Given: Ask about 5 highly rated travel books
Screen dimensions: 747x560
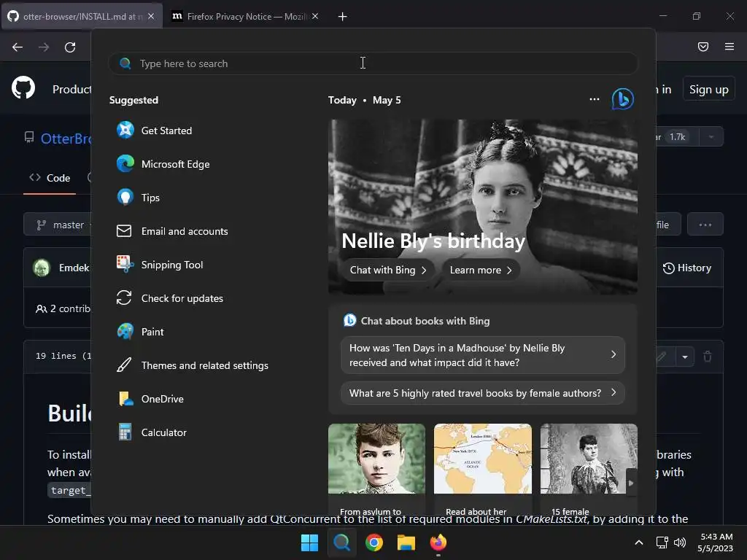Looking at the screenshot, I should [483, 393].
